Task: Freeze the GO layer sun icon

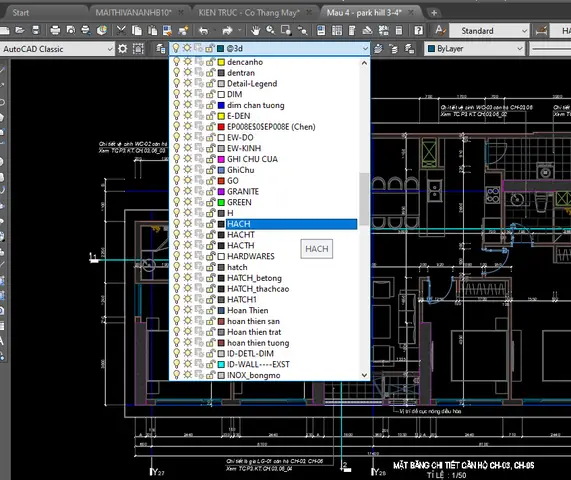Action: (x=188, y=181)
